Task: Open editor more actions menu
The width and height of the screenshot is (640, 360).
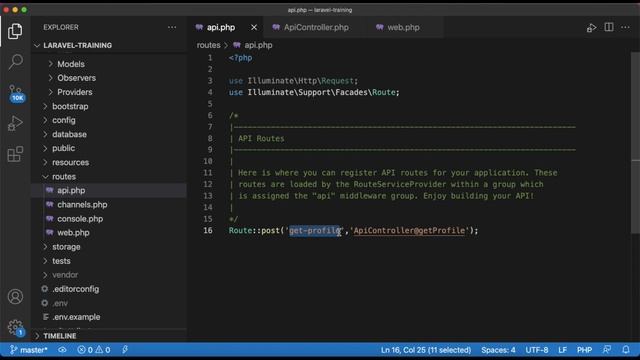Action: coord(625,27)
